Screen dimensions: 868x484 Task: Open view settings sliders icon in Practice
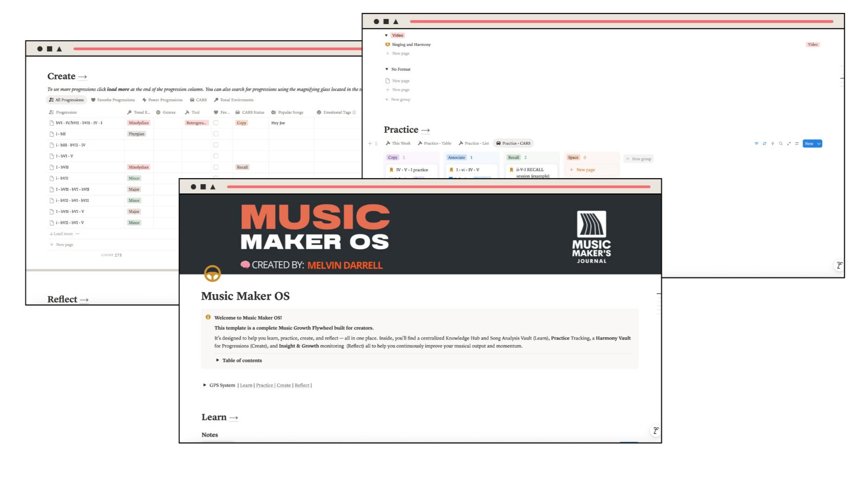coord(797,144)
